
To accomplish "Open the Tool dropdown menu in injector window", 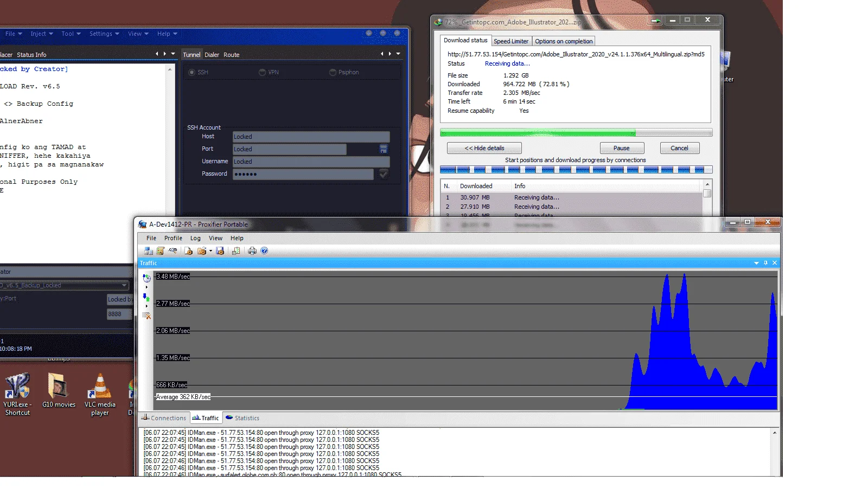I will click(71, 34).
